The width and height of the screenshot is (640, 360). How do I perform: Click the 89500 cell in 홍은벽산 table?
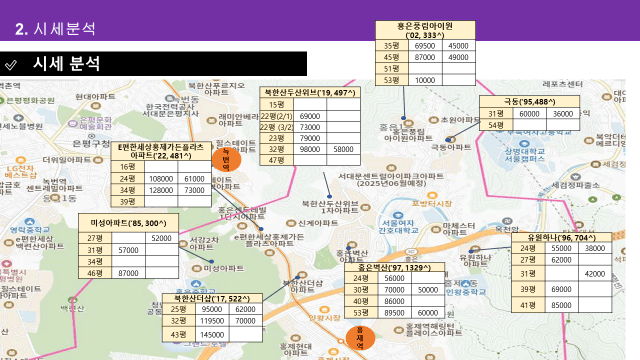(394, 313)
